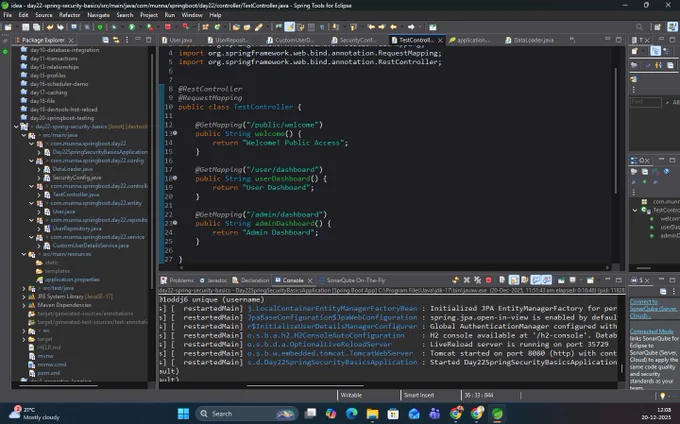Toggle highlighted Mark Occurrences toolbar button
Screen dimensions: 680x424
click(289, 27)
